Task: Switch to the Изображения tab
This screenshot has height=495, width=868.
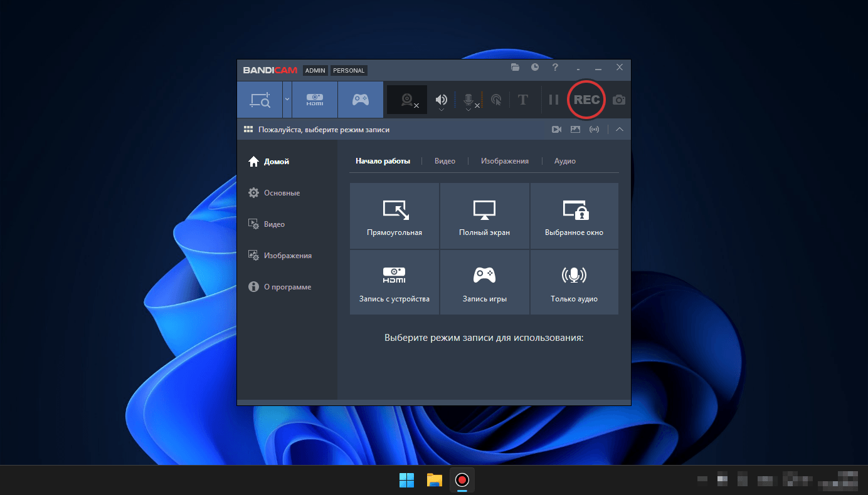Action: coord(505,161)
